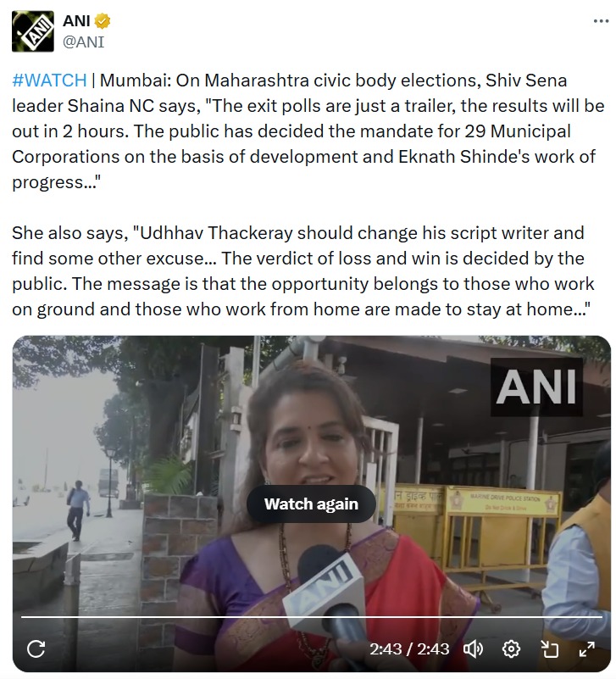The width and height of the screenshot is (616, 679).
Task: Click the @ANI handle
Action: tap(84, 42)
